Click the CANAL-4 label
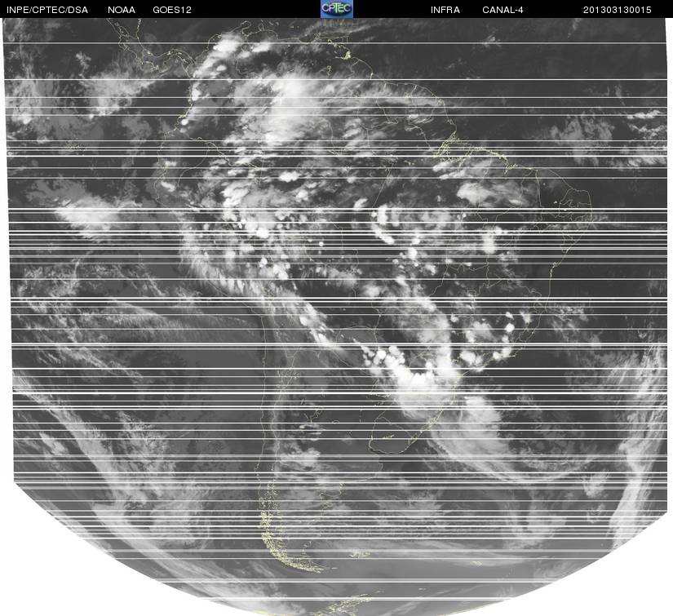Viewport: 673px width, 616px height. (503, 10)
